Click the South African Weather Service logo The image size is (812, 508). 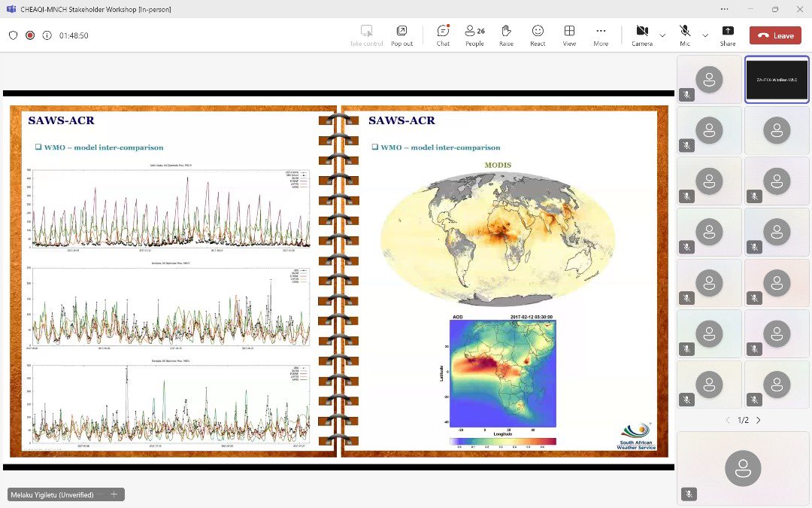tap(636, 436)
